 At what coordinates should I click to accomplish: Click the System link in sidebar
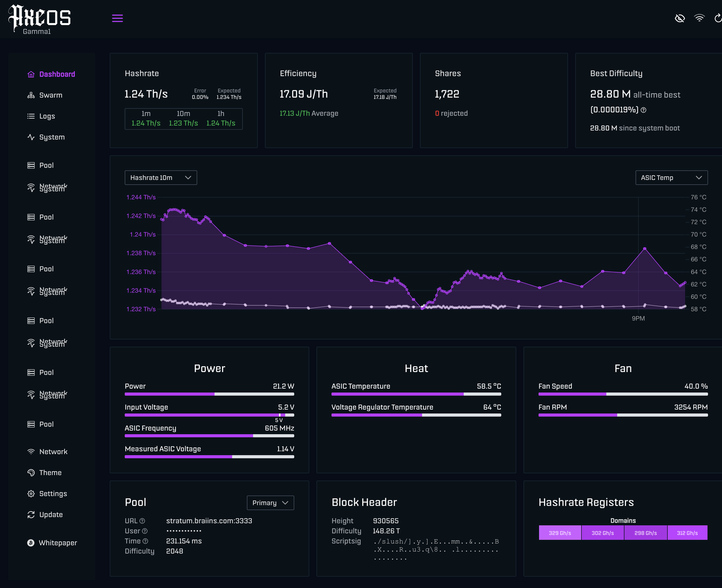pyautogui.click(x=52, y=137)
